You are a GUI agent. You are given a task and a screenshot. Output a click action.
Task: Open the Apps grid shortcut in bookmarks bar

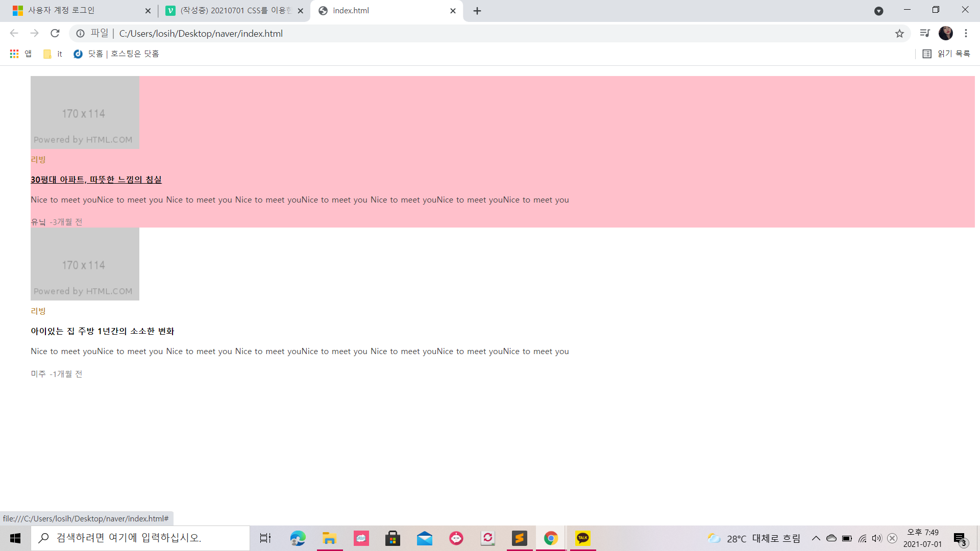[20, 54]
